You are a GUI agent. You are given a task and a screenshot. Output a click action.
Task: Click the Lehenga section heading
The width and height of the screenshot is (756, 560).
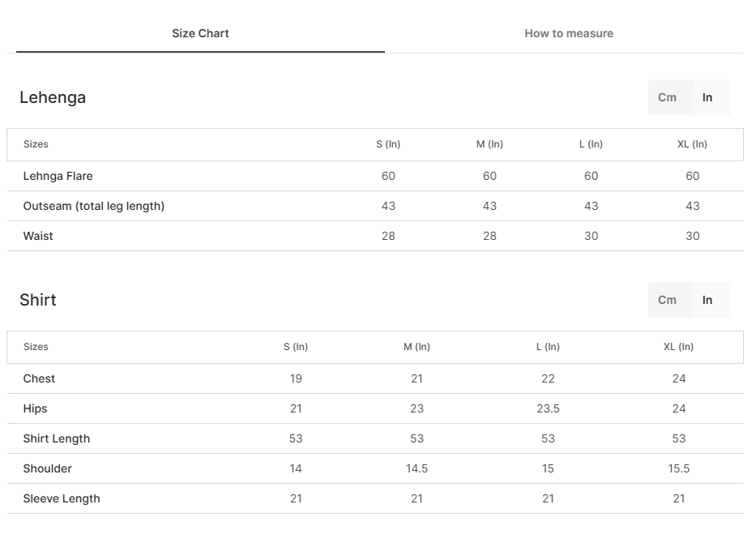(x=53, y=97)
